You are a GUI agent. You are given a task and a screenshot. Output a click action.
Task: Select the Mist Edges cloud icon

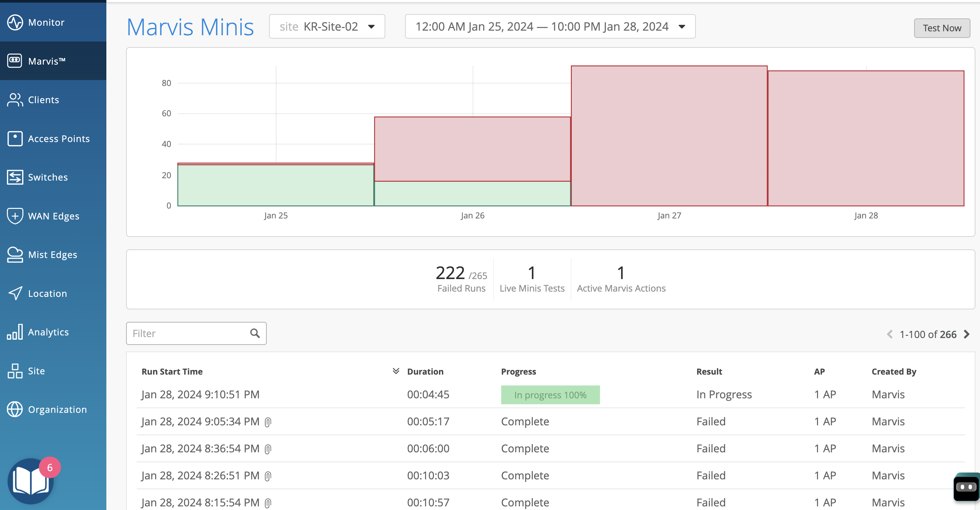15,255
